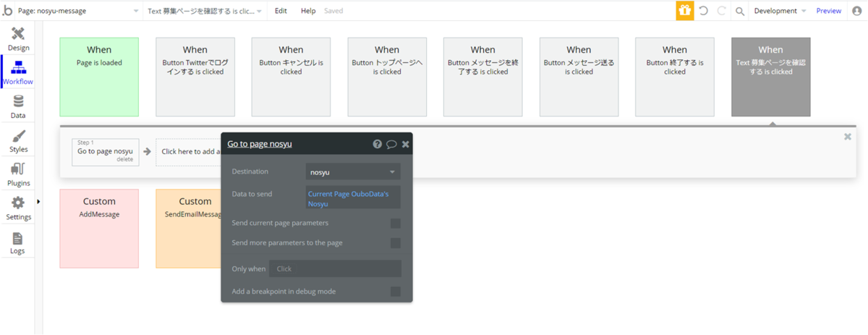Toggle Send more parameters to the page
The height and width of the screenshot is (335, 868).
(x=396, y=243)
